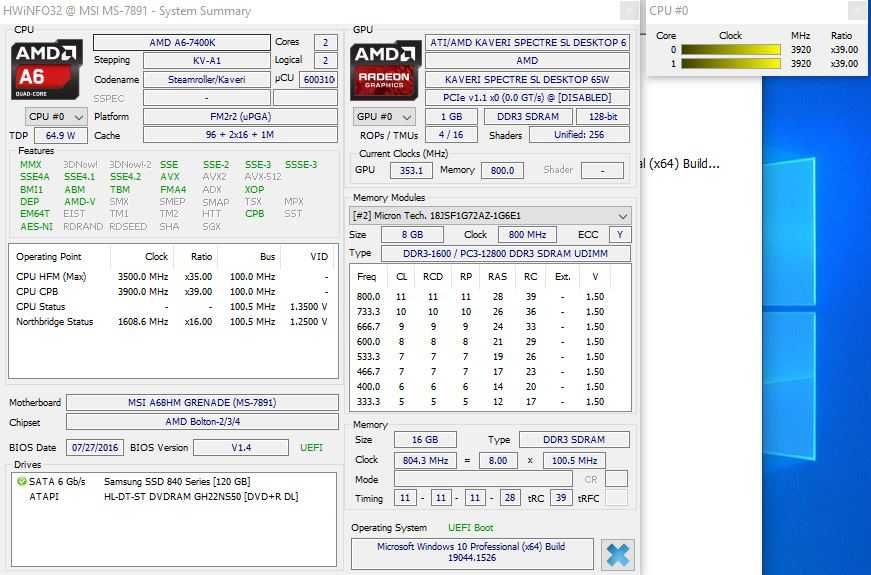The height and width of the screenshot is (575, 871).
Task: Click the µCU microcode value field
Action: [x=318, y=79]
